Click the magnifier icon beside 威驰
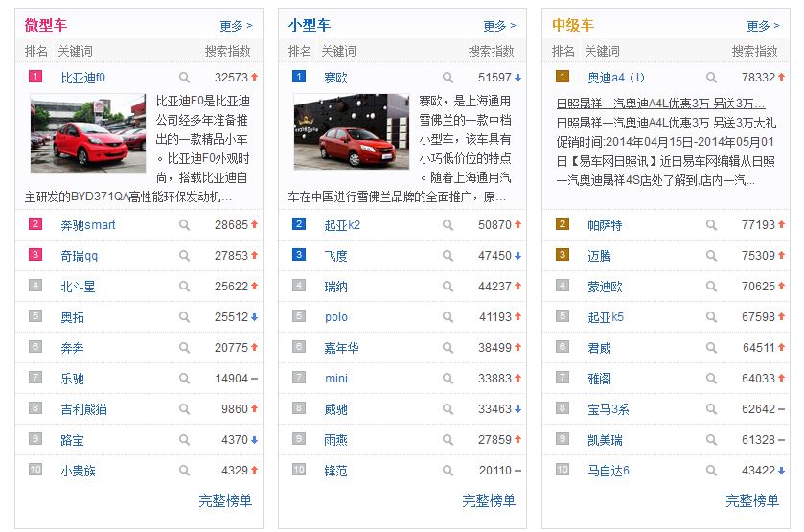 448,409
